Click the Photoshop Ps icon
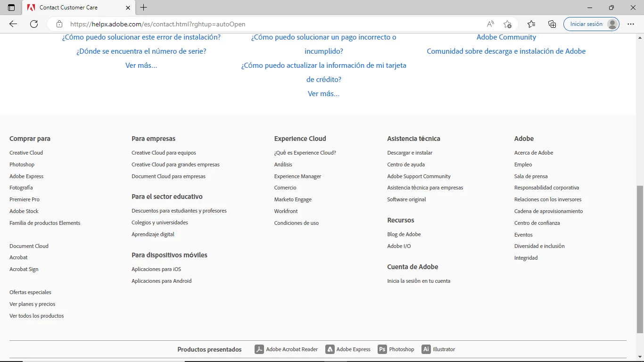The image size is (644, 362). (x=382, y=349)
